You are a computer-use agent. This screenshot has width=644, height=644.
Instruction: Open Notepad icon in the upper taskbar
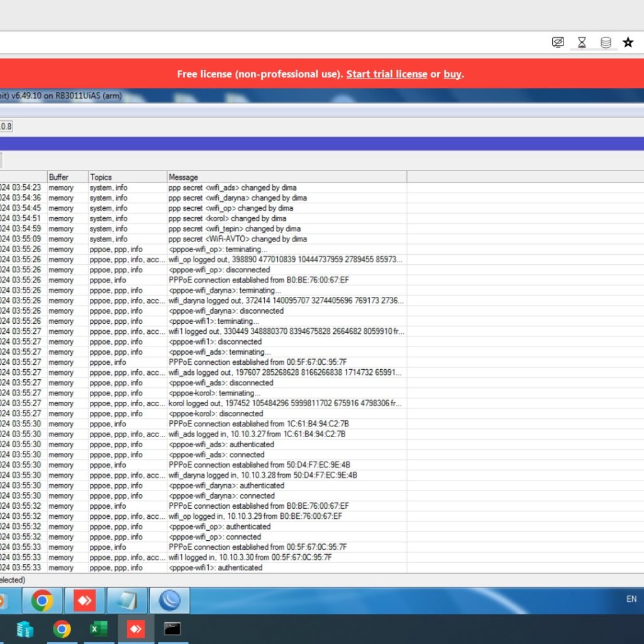click(x=127, y=601)
